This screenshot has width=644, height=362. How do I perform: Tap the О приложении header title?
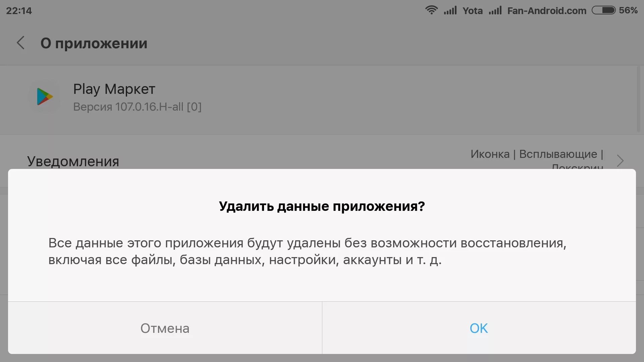94,43
